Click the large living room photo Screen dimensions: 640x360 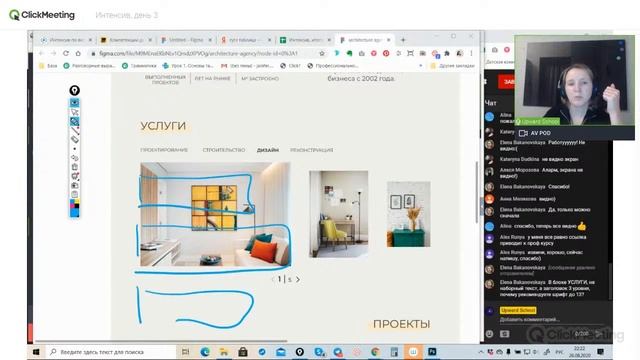[x=215, y=214]
